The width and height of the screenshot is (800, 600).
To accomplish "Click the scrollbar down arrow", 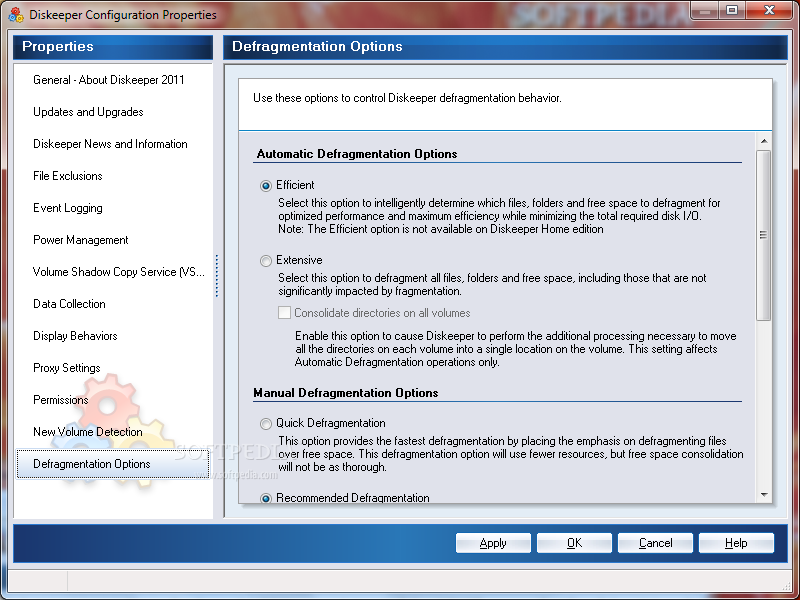I will pos(764,494).
